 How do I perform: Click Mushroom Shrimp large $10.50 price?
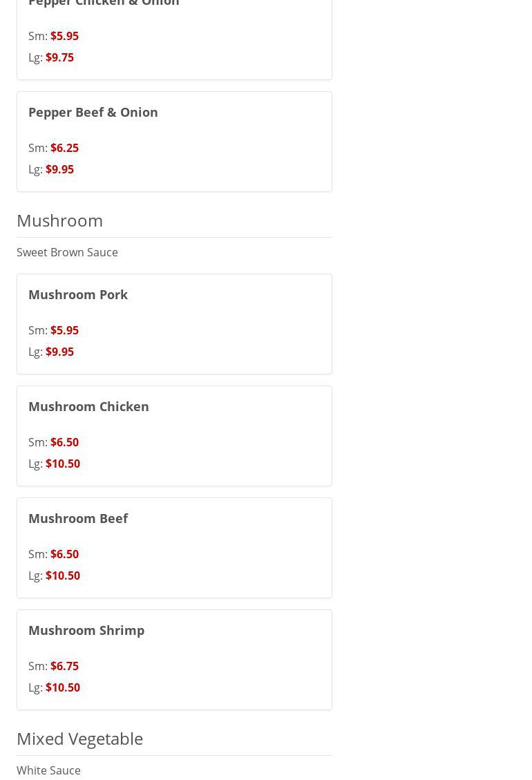click(63, 687)
